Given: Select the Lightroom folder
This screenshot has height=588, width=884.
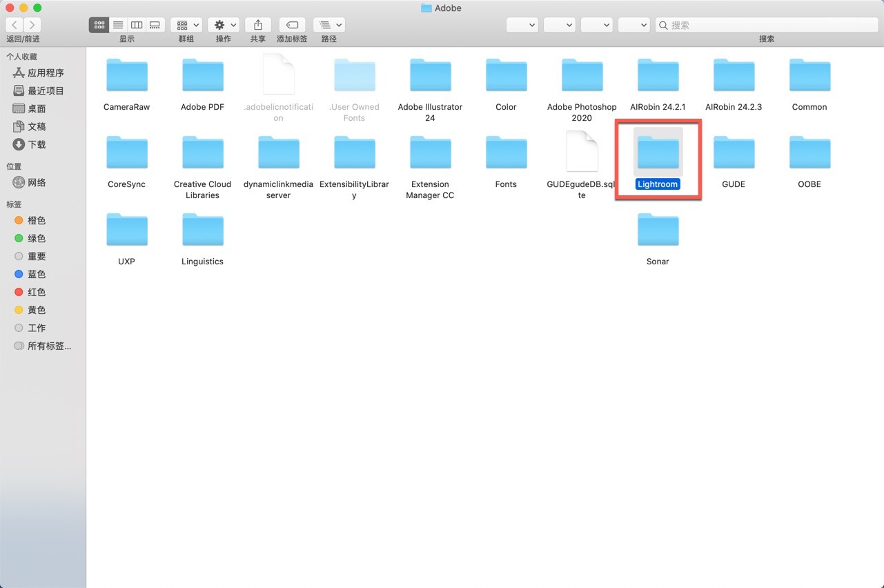Looking at the screenshot, I should click(x=658, y=153).
